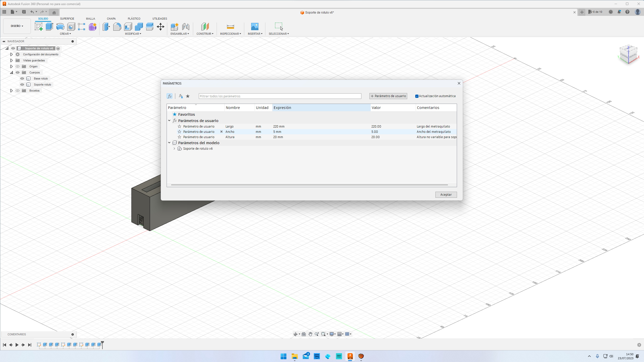Switch to the SUPERFICIE tab

(67, 19)
